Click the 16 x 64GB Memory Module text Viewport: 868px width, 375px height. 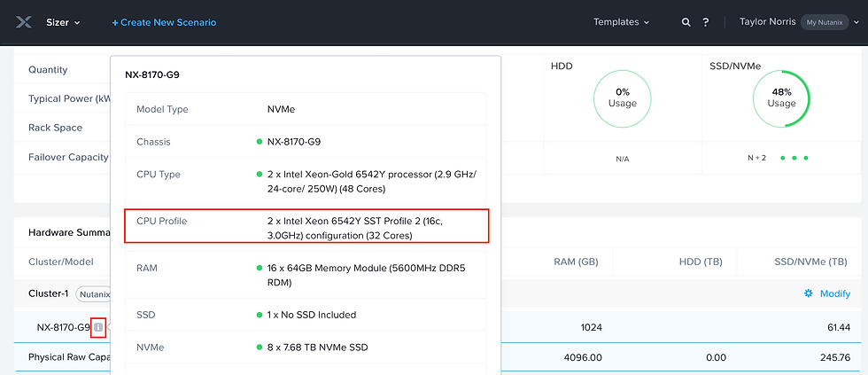tap(366, 276)
